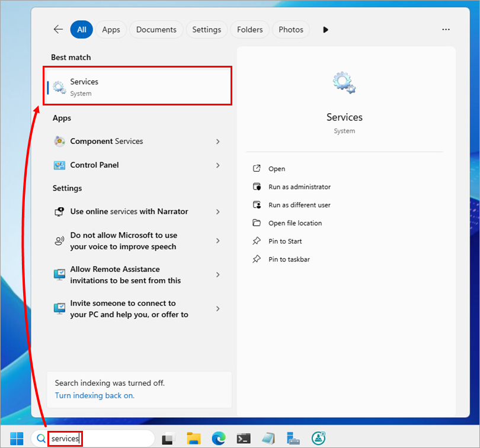Select Open file location
The height and width of the screenshot is (448, 480).
295,223
